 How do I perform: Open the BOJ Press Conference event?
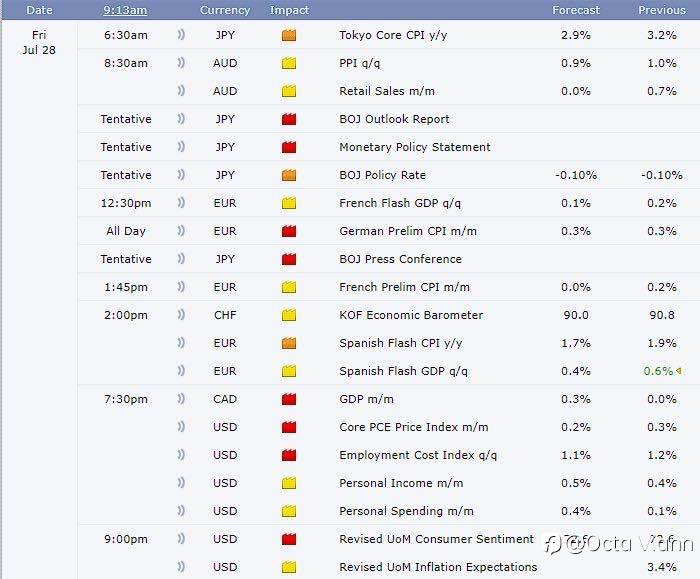tap(400, 259)
